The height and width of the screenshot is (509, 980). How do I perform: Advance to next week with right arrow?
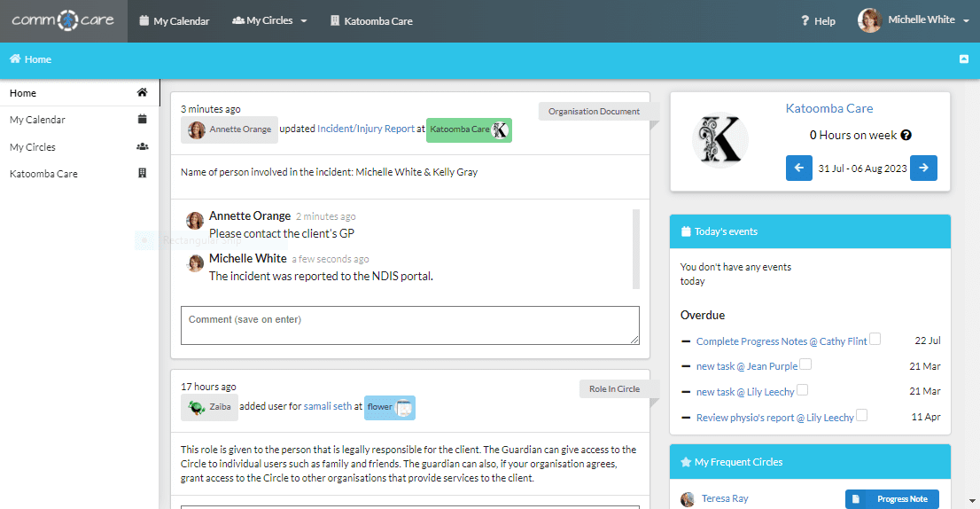[923, 168]
